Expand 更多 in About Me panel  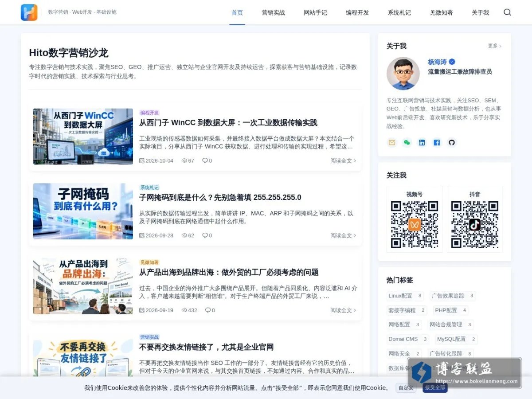495,46
